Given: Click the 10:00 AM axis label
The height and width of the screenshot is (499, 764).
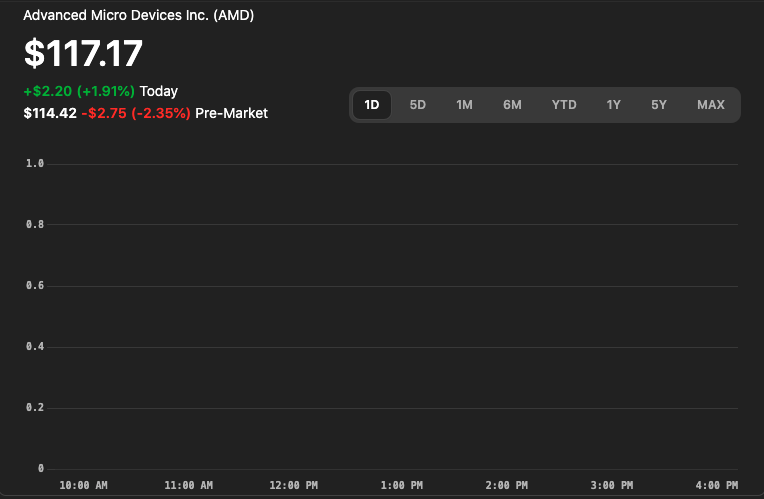Looking at the screenshot, I should pyautogui.click(x=83, y=485).
